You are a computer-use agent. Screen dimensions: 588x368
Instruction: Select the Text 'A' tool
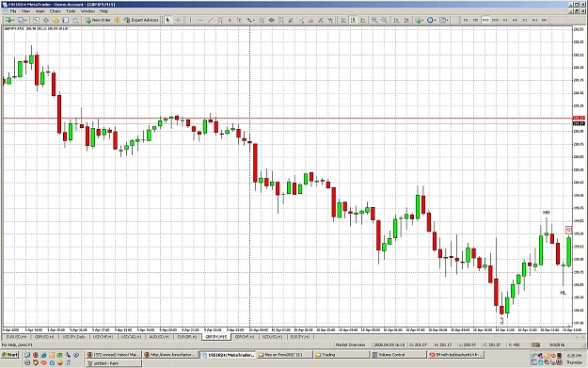[x=230, y=21]
